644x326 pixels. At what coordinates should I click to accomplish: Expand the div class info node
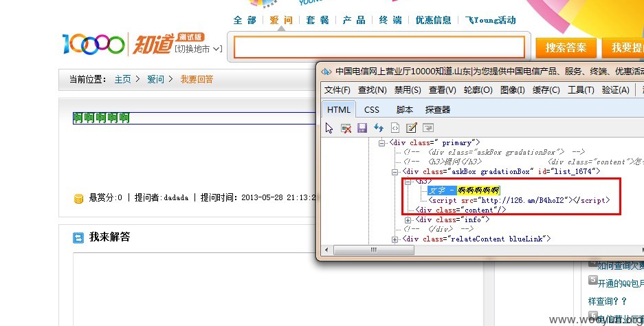(x=408, y=220)
